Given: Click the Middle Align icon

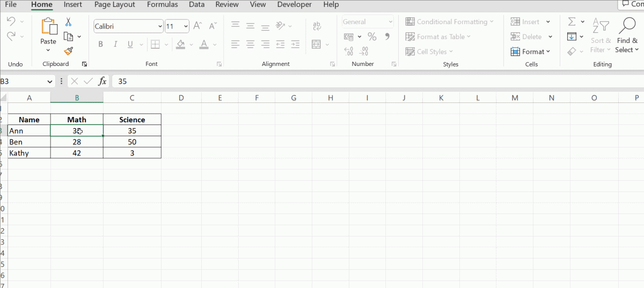Looking at the screenshot, I should pyautogui.click(x=250, y=26).
